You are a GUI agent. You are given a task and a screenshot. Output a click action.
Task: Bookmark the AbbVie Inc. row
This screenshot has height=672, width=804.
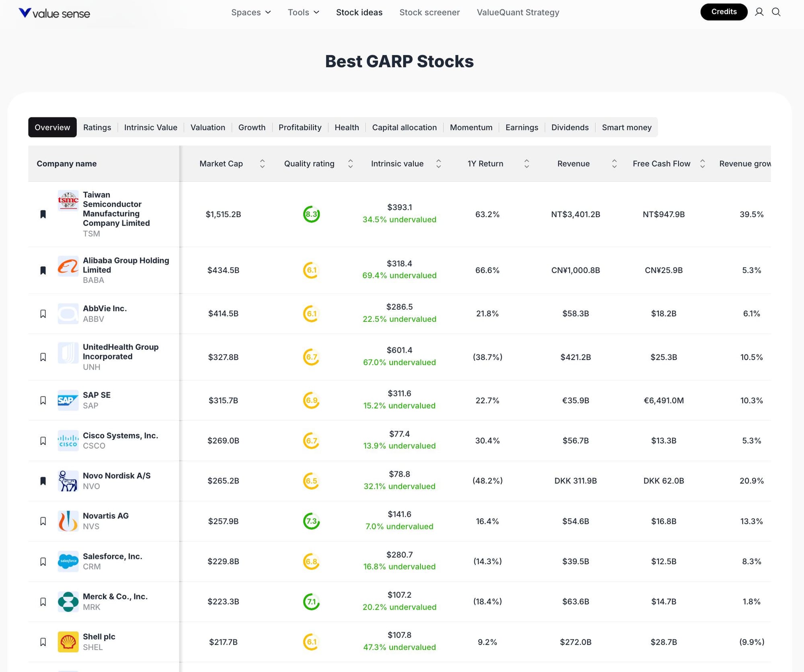[x=43, y=314]
